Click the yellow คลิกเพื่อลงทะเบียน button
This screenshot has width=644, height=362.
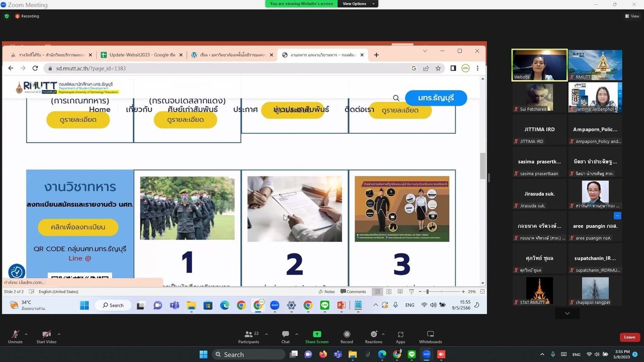pos(78,227)
